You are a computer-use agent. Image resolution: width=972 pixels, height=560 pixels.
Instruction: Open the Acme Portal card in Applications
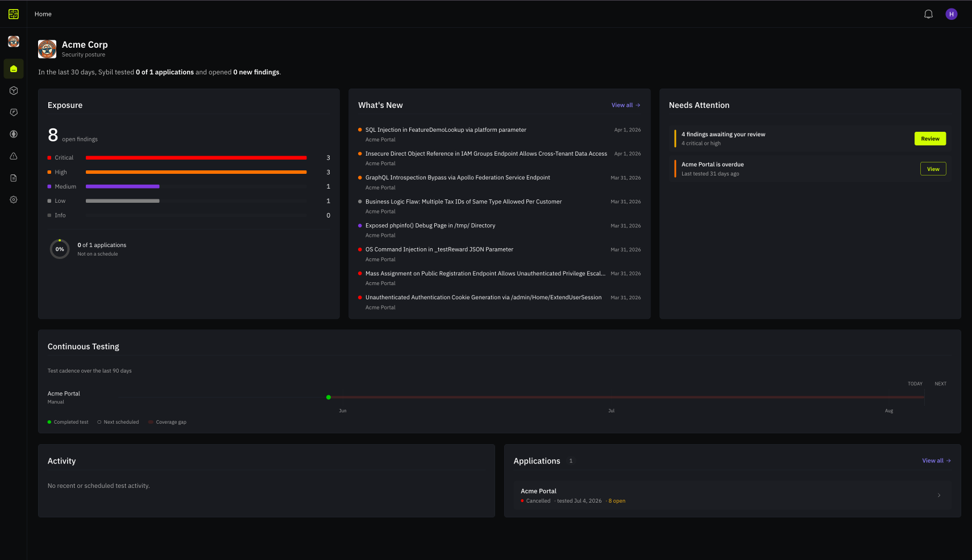click(x=732, y=495)
